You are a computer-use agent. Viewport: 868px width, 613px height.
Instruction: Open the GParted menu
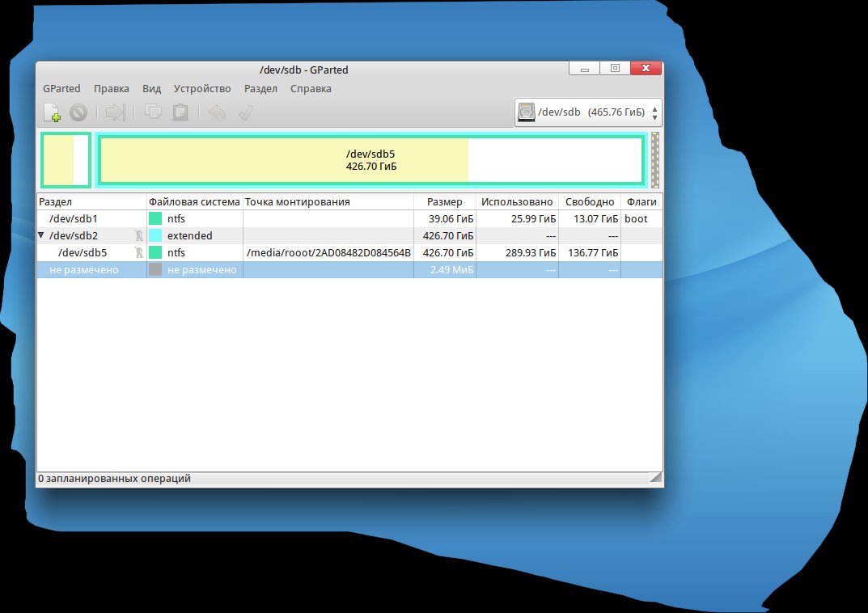tap(61, 88)
